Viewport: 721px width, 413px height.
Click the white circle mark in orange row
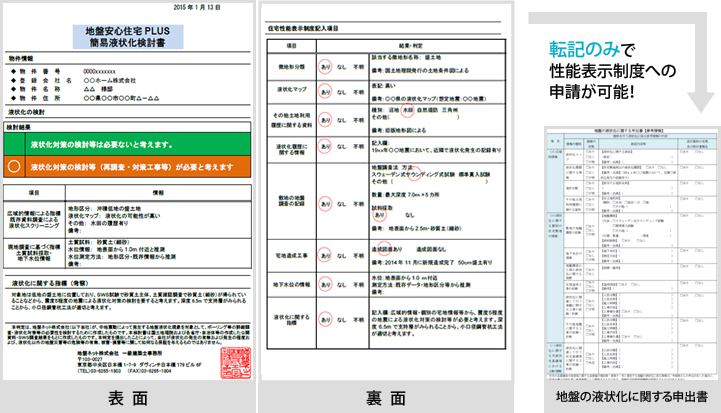(14, 166)
